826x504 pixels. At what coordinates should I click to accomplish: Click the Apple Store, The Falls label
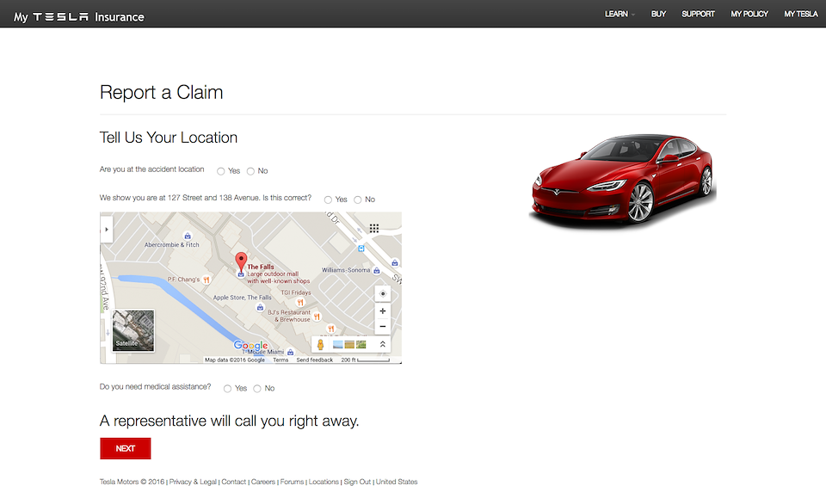click(x=243, y=298)
